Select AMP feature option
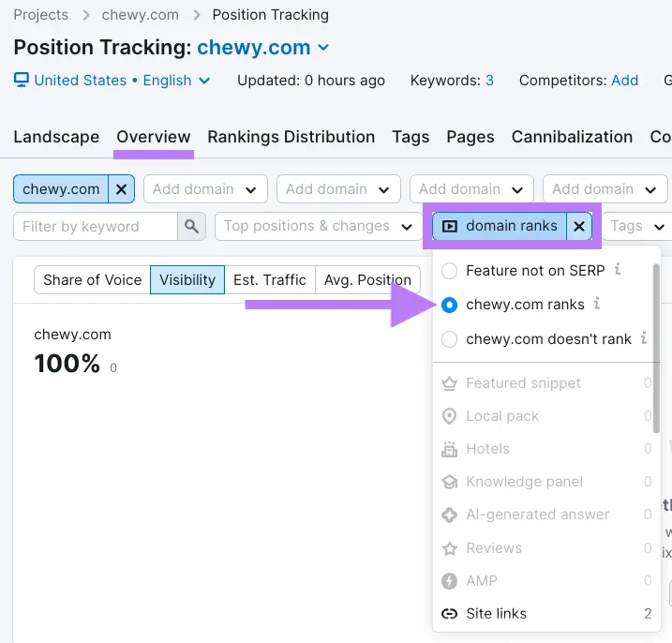 pos(546,581)
